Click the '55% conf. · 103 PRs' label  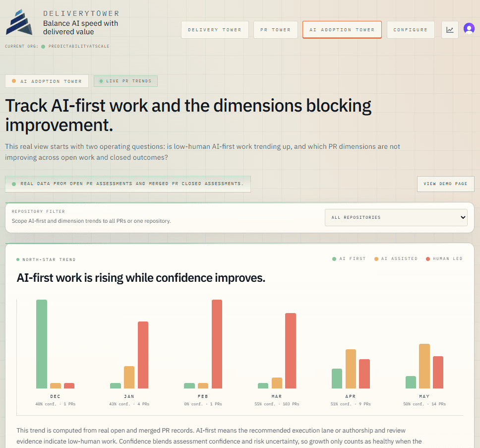tap(277, 404)
